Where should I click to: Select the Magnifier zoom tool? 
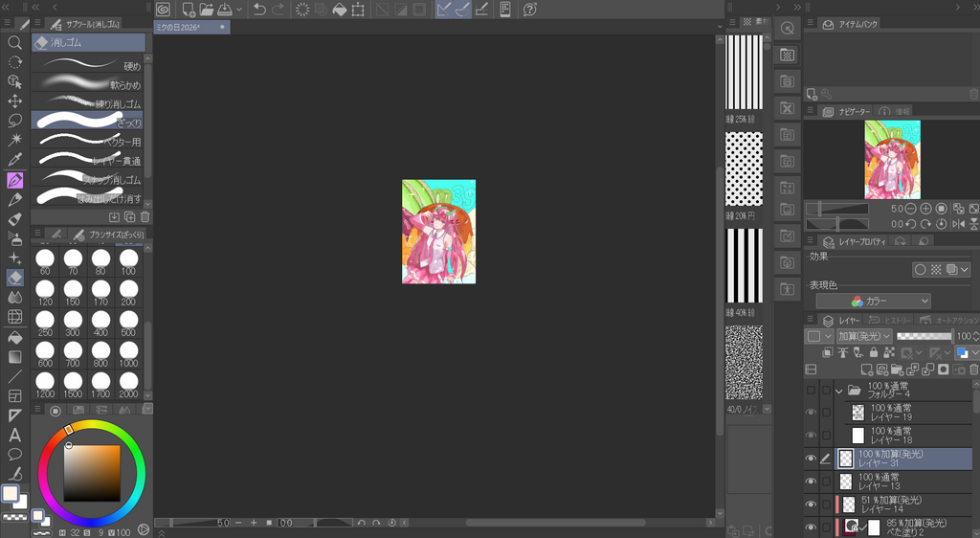pos(14,43)
